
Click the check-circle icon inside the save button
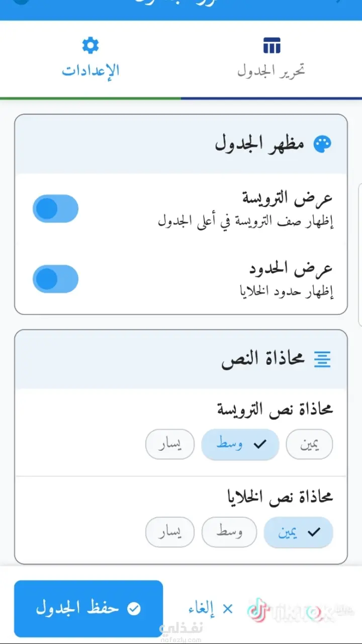click(134, 609)
